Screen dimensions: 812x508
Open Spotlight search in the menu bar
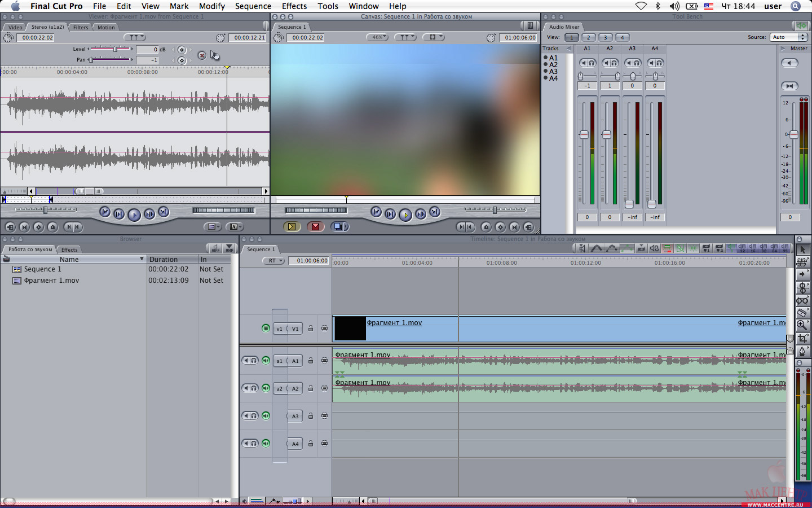pyautogui.click(x=796, y=6)
